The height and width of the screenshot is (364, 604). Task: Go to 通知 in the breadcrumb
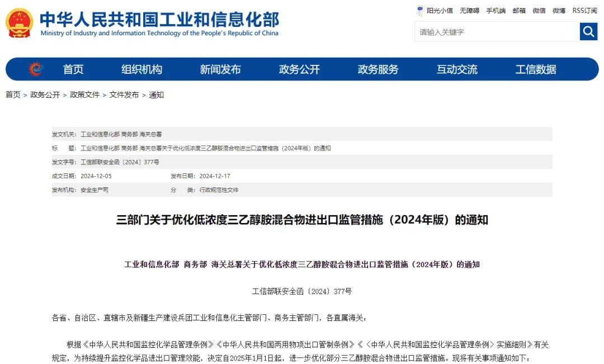(x=157, y=94)
